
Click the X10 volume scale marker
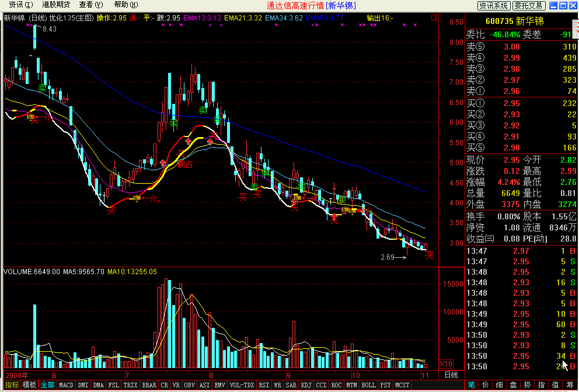coord(446,364)
